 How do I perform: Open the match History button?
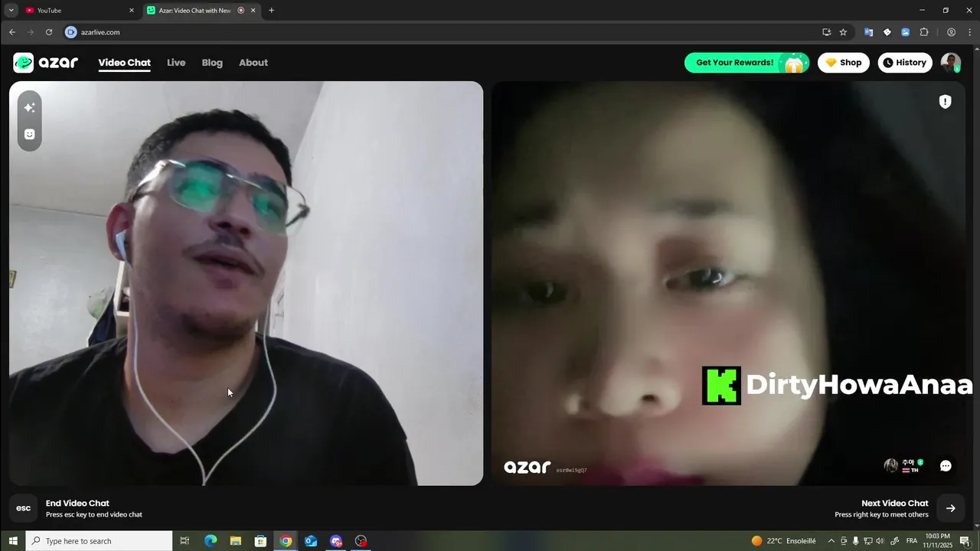click(905, 63)
